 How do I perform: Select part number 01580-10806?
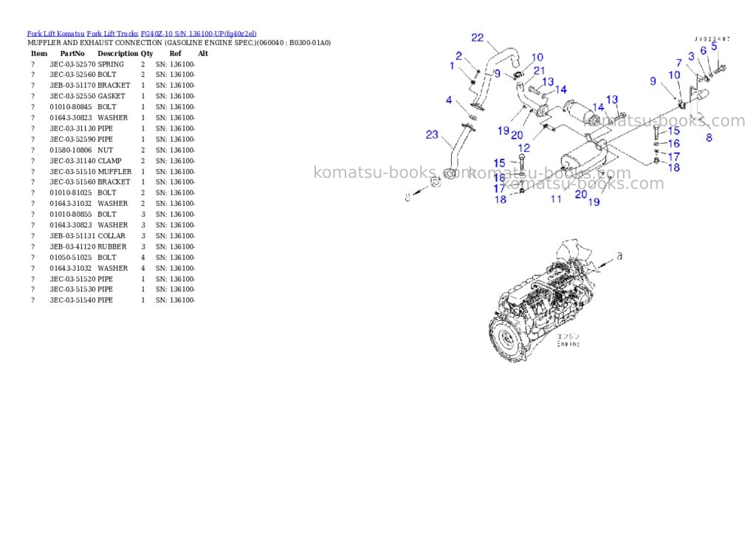click(x=70, y=151)
